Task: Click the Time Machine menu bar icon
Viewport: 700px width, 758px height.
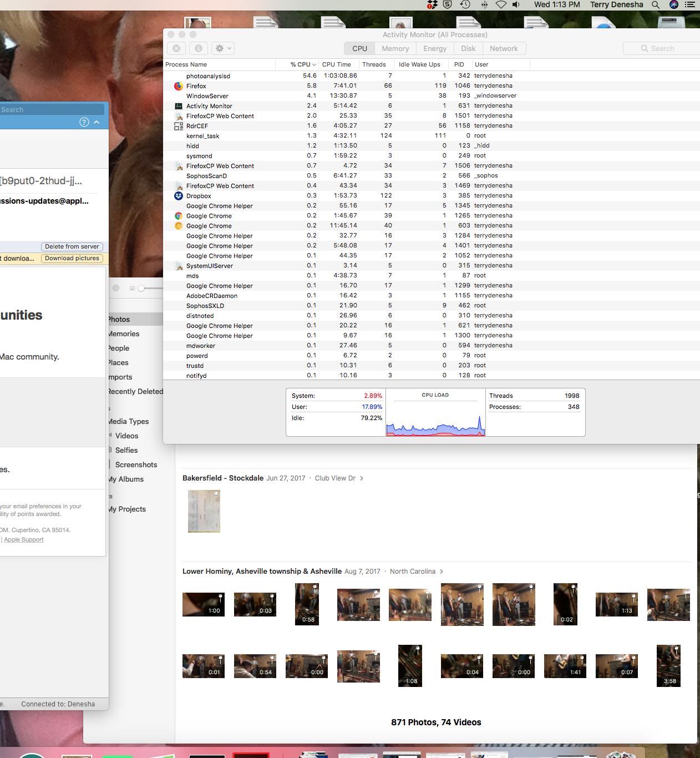Action: (465, 4)
